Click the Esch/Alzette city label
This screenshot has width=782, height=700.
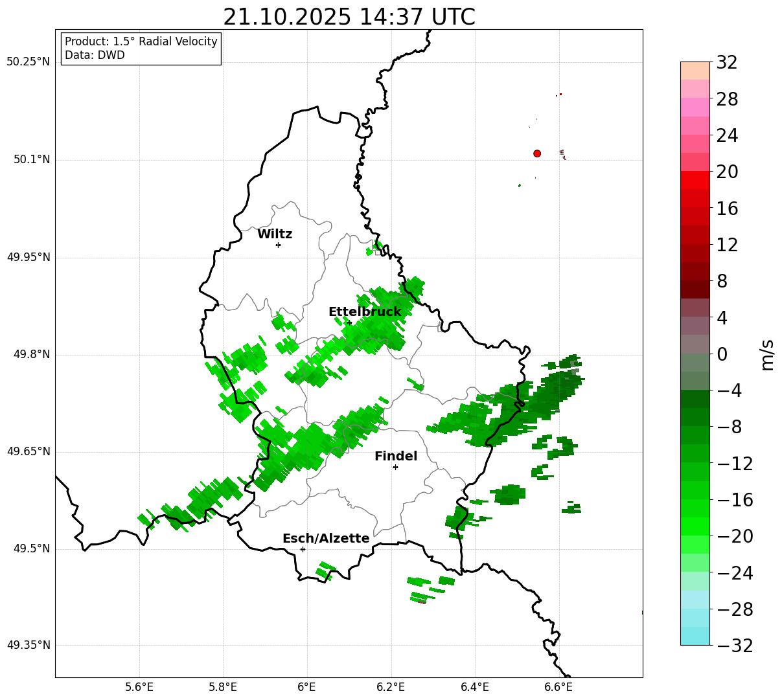(x=326, y=539)
